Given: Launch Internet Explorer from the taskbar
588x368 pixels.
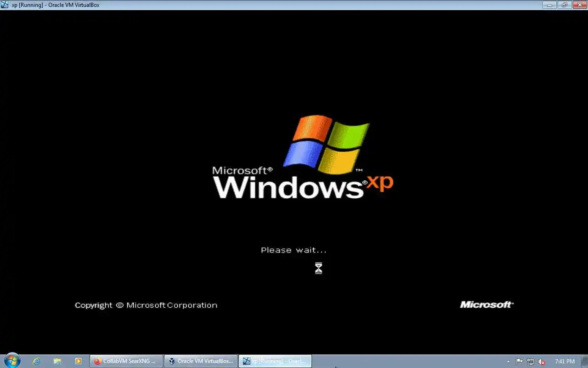Looking at the screenshot, I should [x=36, y=361].
